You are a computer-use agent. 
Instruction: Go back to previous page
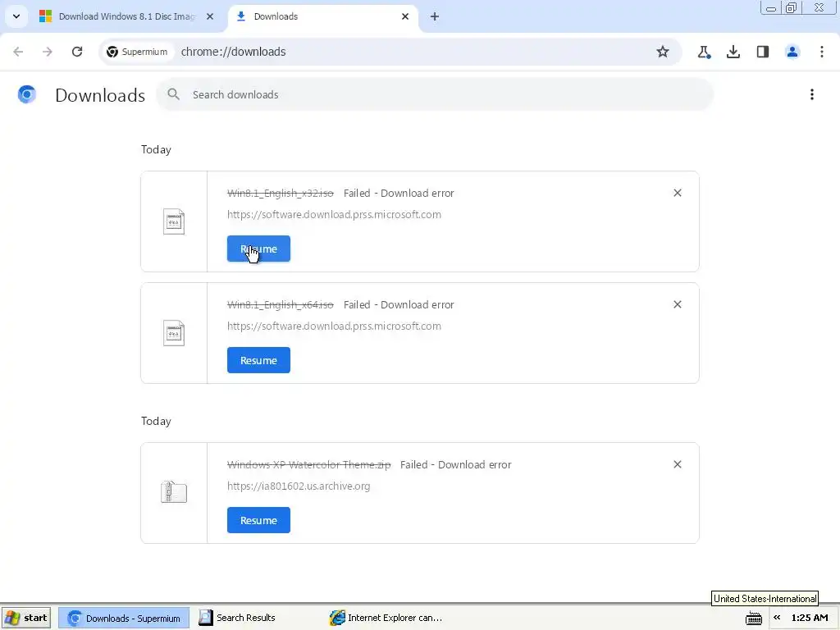[18, 52]
